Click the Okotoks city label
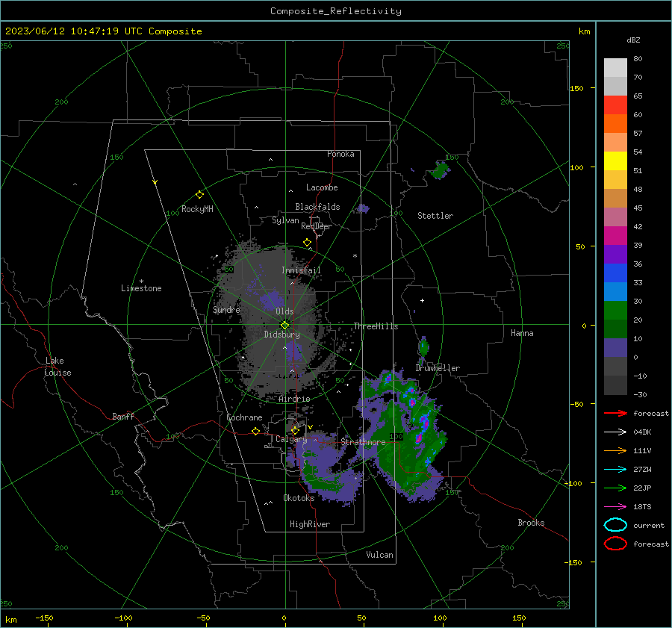672x628 pixels. 299,498
